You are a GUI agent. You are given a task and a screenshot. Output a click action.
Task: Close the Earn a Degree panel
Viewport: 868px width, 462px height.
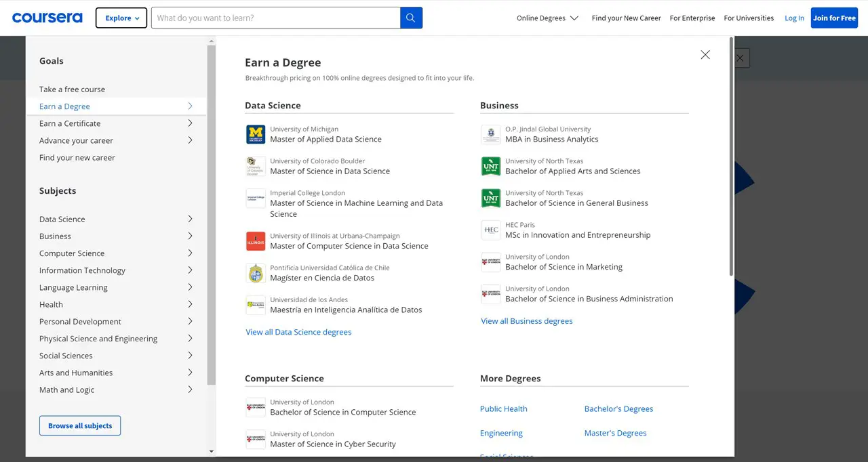(x=705, y=55)
